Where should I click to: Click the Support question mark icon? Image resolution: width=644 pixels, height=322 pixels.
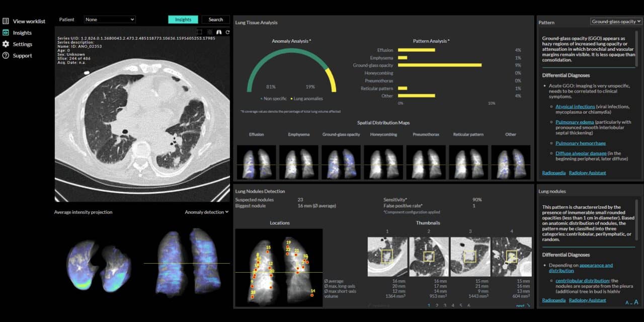[x=6, y=55]
